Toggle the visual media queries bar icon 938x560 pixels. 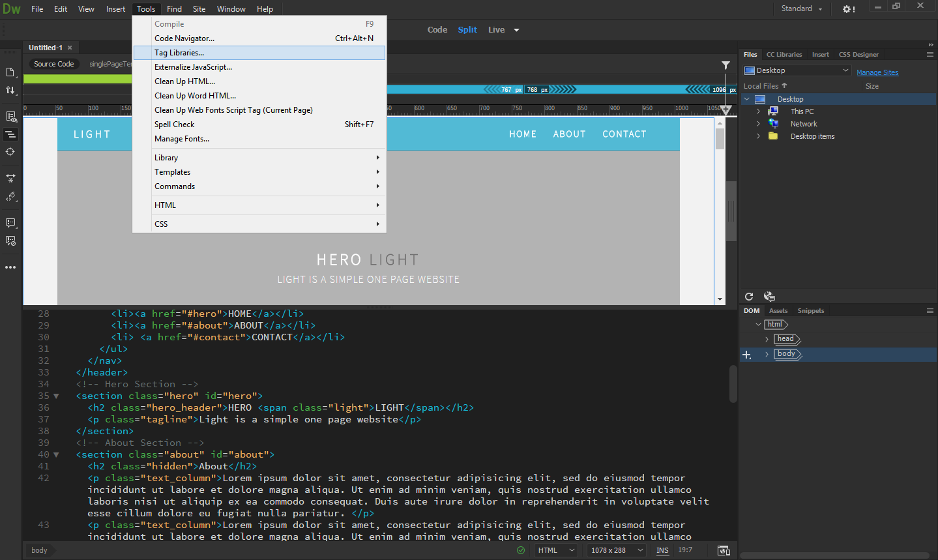[10, 134]
